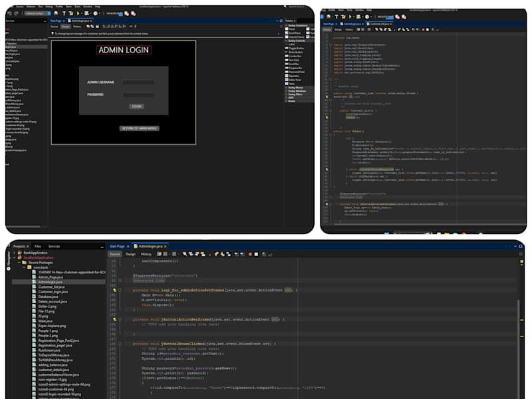Viewport: 532px width, 399px height.
Task: Click Profile Project icon in Admin Login window
Action: coord(96,13)
